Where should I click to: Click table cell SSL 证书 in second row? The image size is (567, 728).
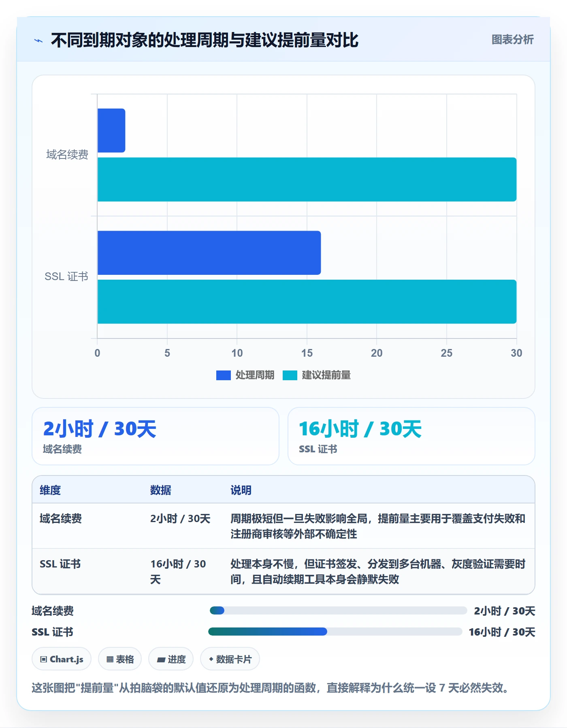[x=60, y=564]
